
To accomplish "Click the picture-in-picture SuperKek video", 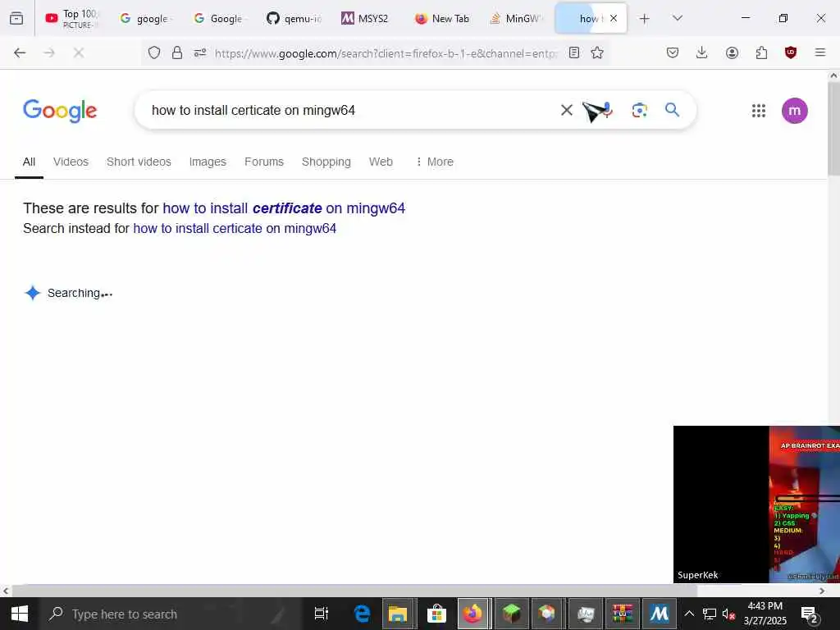I will coord(756,504).
